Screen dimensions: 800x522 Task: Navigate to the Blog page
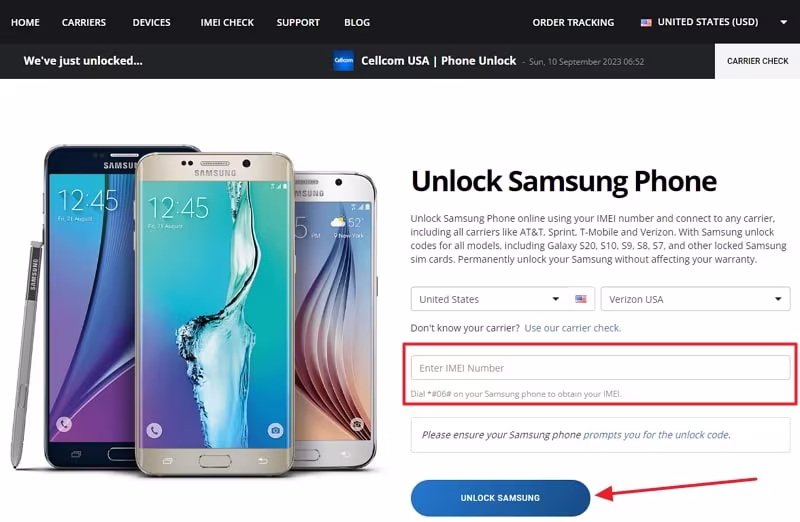[356, 22]
